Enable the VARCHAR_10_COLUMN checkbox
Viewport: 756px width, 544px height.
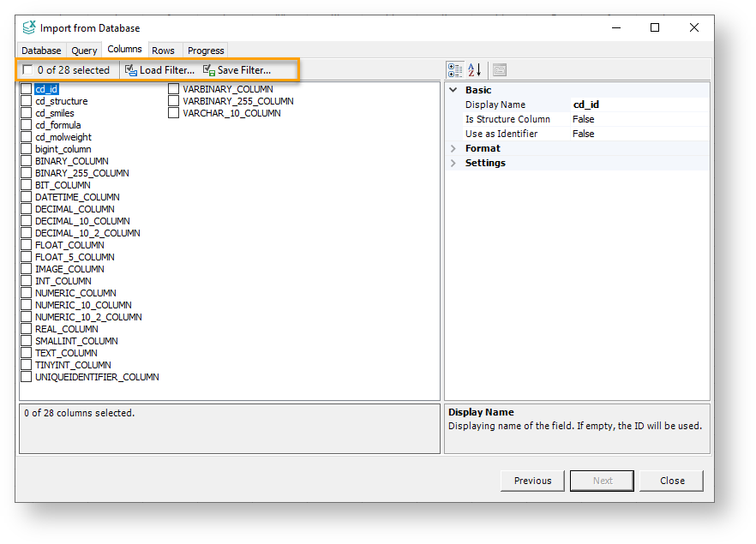[173, 112]
